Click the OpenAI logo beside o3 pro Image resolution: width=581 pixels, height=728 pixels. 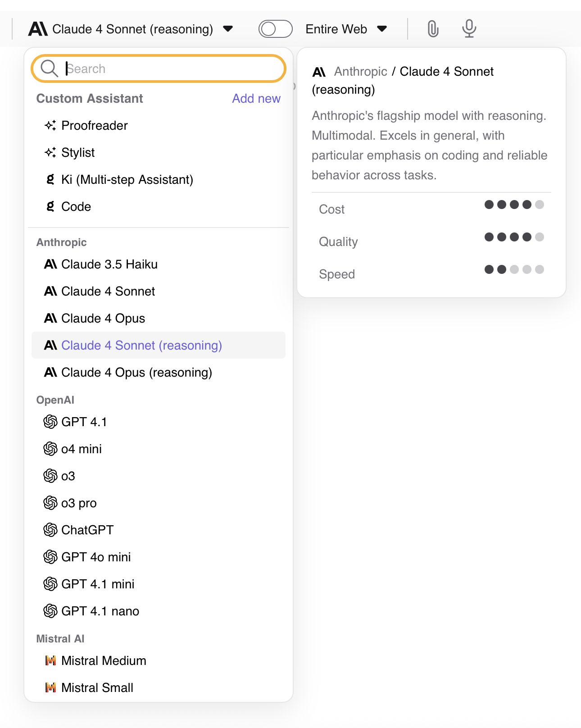[x=50, y=503]
